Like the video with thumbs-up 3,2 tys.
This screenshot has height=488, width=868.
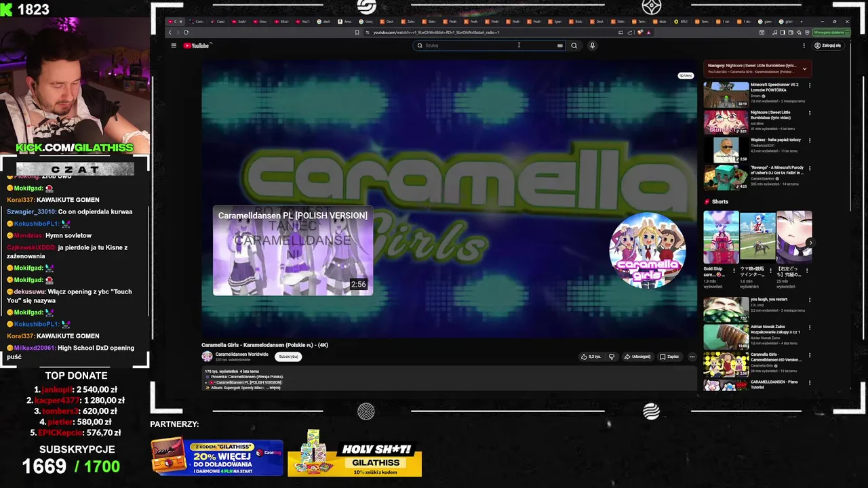(x=591, y=357)
